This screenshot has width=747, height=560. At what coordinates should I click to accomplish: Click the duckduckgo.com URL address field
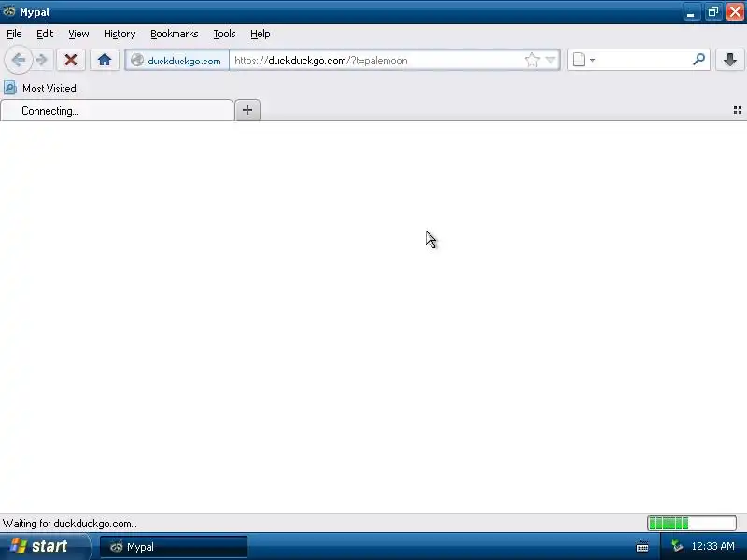(x=376, y=61)
